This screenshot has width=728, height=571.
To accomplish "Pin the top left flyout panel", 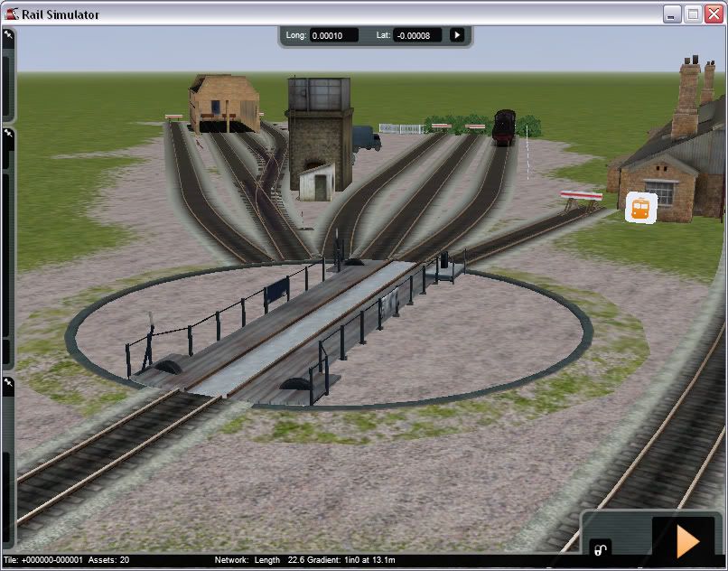I will (8, 35).
